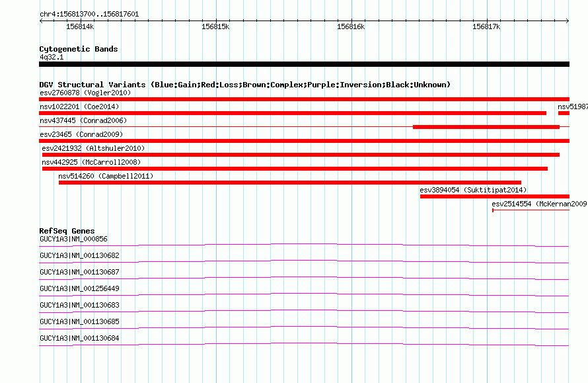Click the GUCY1A3|NM_001130683 transcript label
The height and width of the screenshot is (383, 588).
(79, 305)
